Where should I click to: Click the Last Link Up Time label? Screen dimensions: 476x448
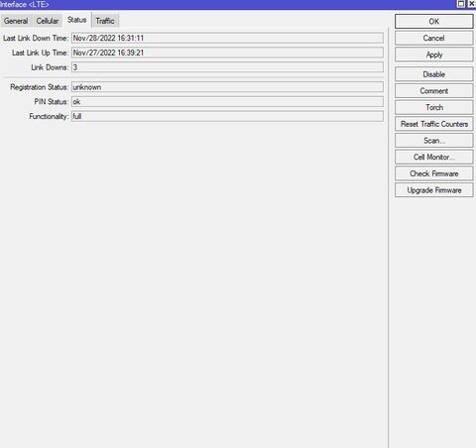point(41,53)
